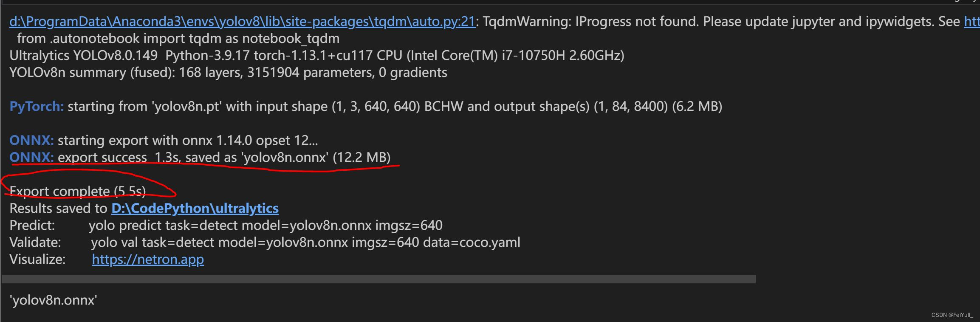Click the Ultralytics YOLOv8.0.149 version line
Viewport: 980px width, 322px height.
click(x=316, y=55)
